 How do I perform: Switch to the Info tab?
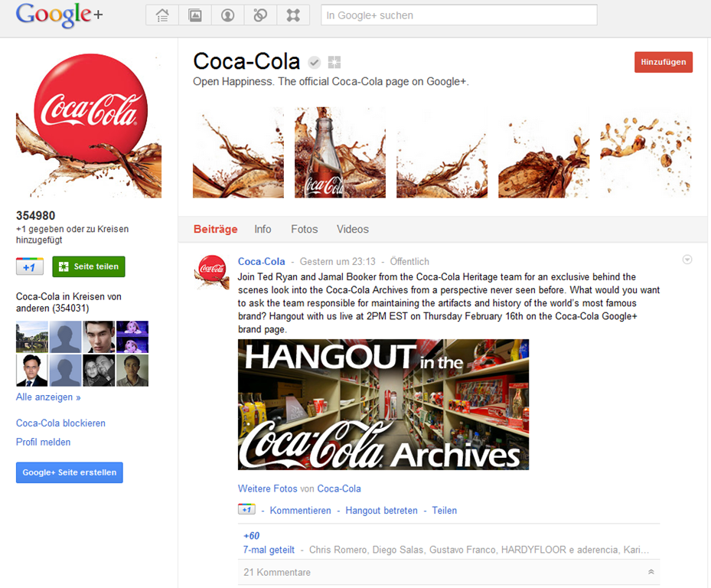tap(263, 229)
